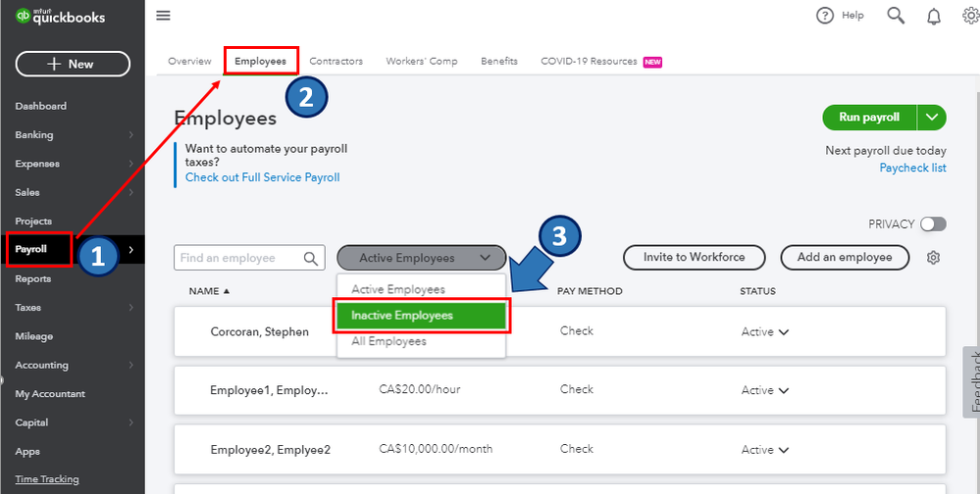
Task: Select Inactive Employees option
Action: pyautogui.click(x=421, y=316)
